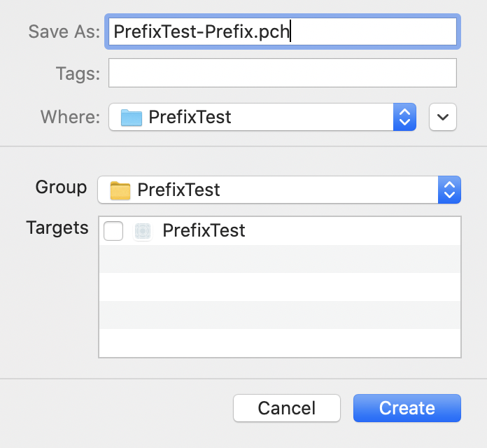Click the last empty row in Targets list
This screenshot has width=487, height=448.
pyautogui.click(x=279, y=343)
